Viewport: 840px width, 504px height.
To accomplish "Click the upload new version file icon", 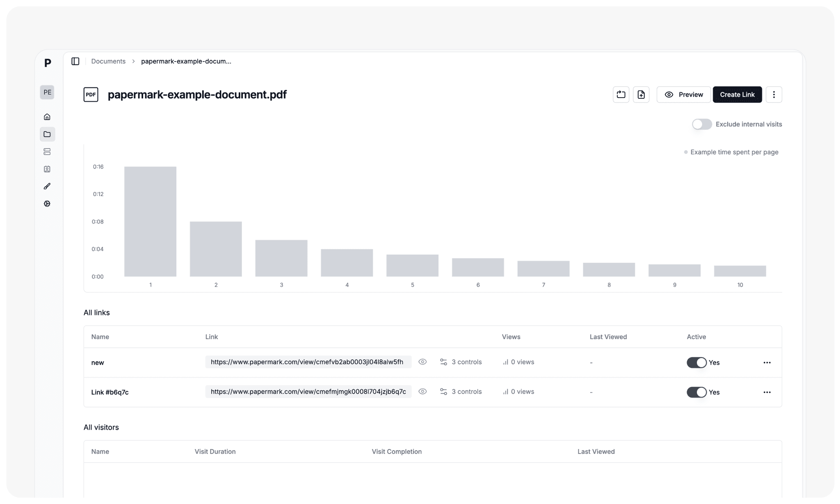I will tap(641, 95).
